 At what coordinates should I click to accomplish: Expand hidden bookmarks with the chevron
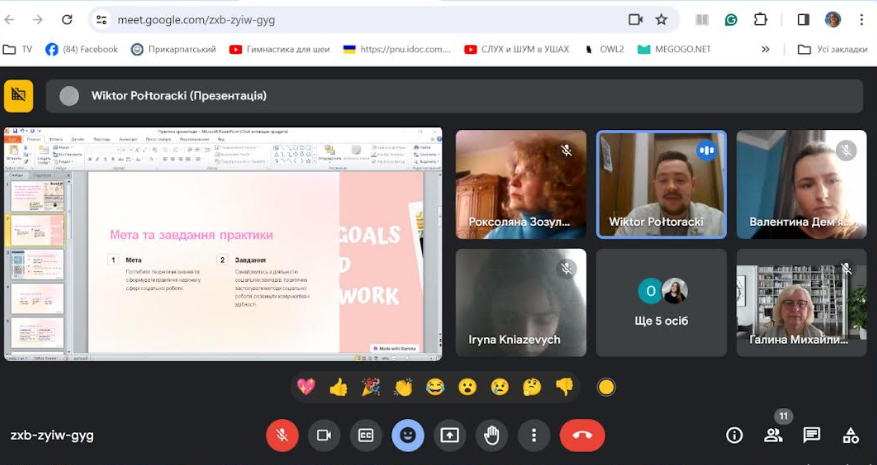coord(765,49)
